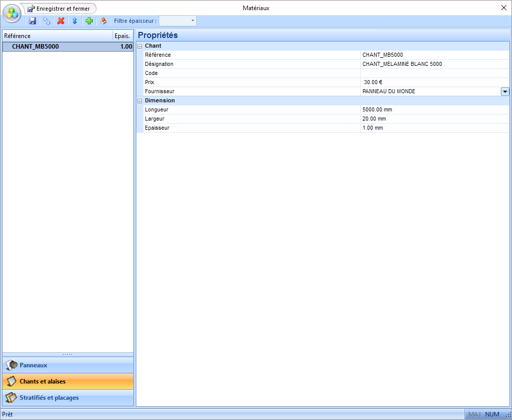Sort list by Référence column header

(57, 36)
